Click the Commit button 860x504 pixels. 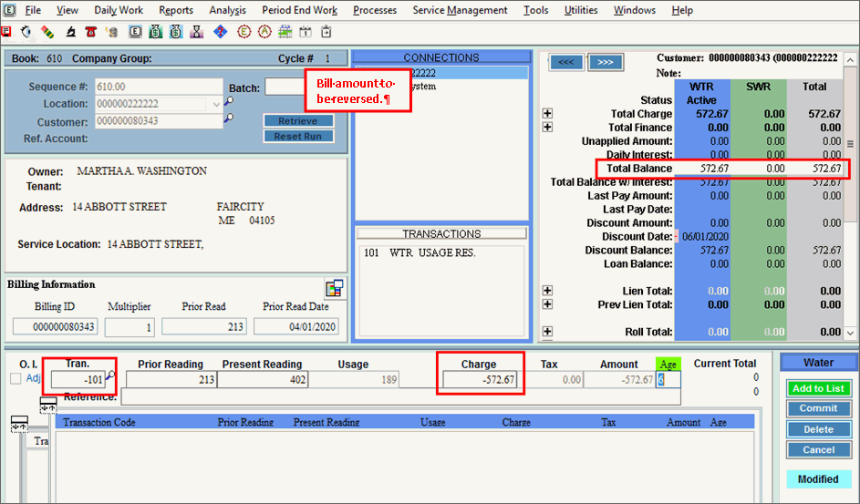(x=818, y=408)
